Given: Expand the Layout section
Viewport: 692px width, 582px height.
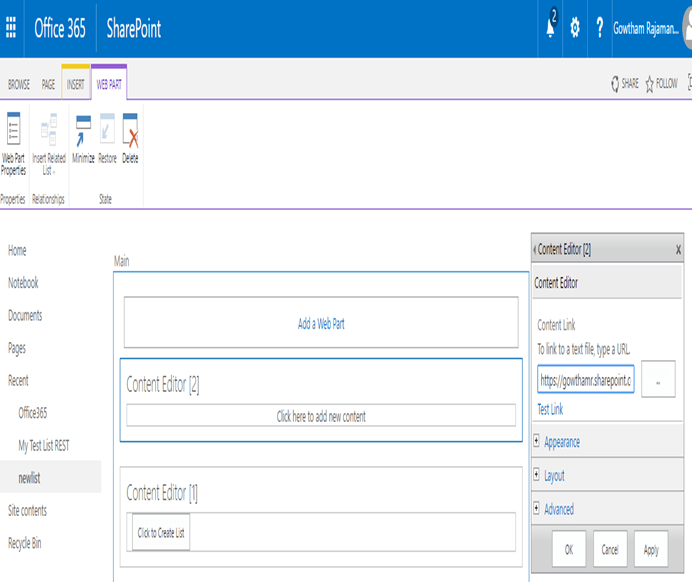Looking at the screenshot, I should point(554,475).
